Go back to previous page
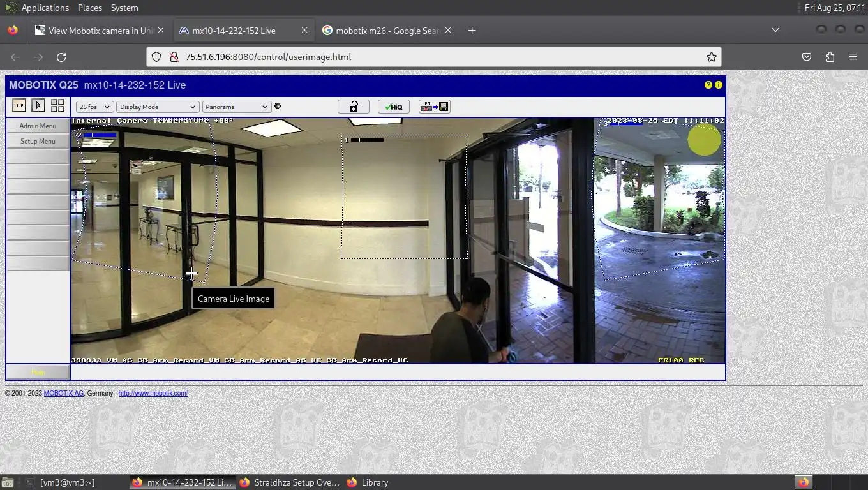The image size is (868, 490). [15, 57]
